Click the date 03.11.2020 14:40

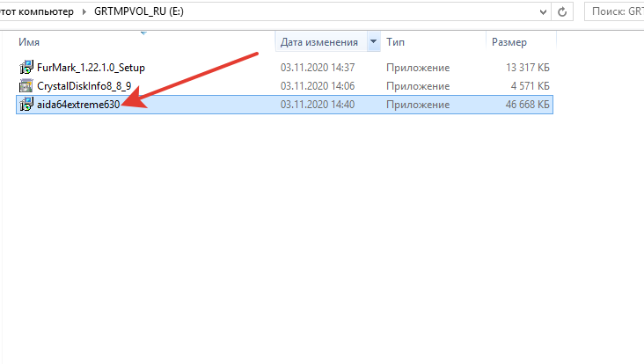[x=318, y=105]
